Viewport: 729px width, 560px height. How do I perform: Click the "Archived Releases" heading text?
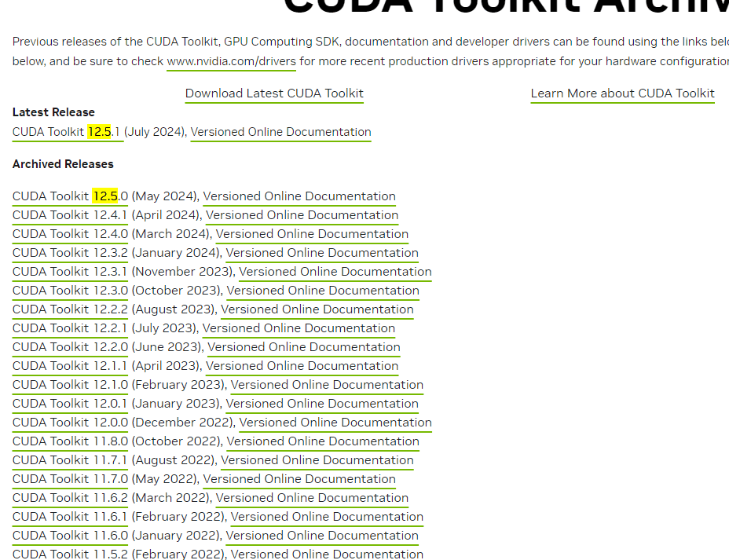pos(63,164)
